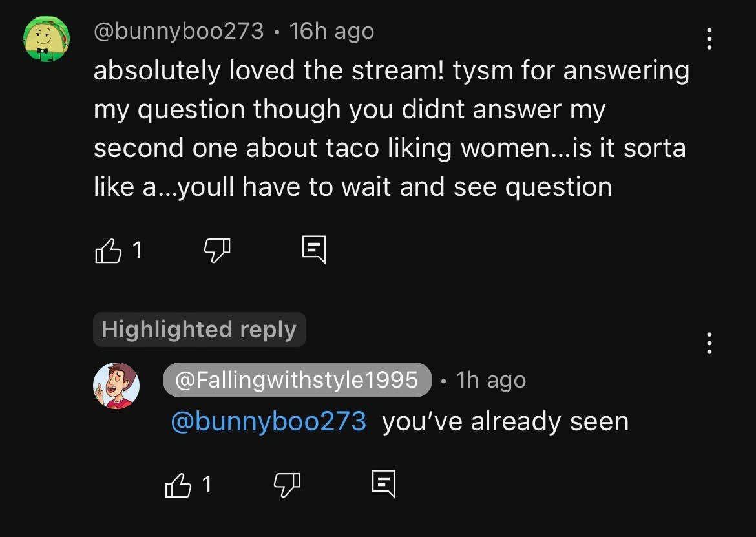Screen dimensions: 756x537
Task: Click the "you've already seen" reply text
Action: [x=505, y=421]
